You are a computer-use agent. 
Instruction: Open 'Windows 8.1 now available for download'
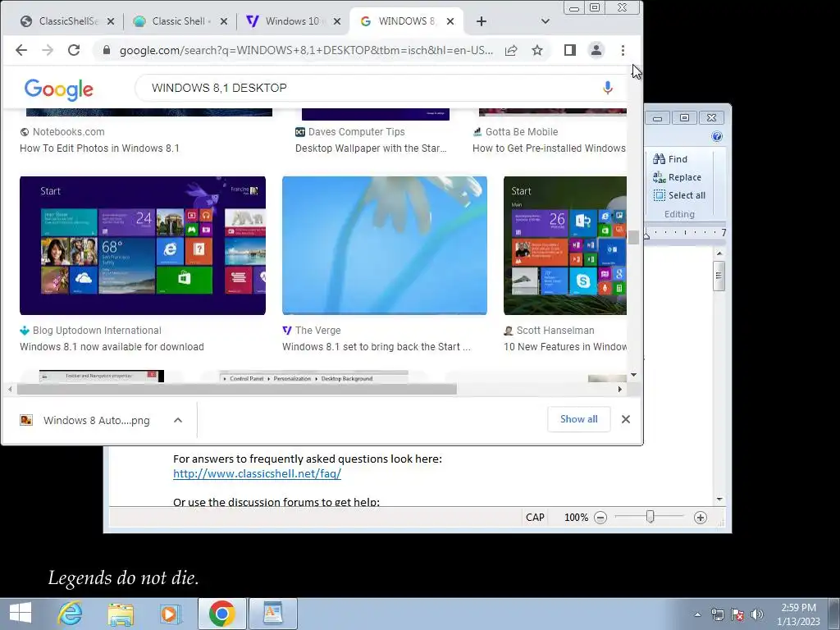tap(112, 347)
